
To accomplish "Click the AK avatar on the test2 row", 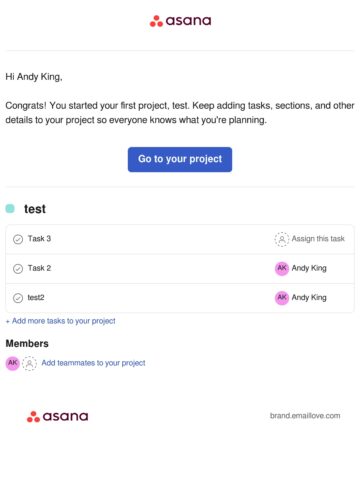I will pos(282,298).
